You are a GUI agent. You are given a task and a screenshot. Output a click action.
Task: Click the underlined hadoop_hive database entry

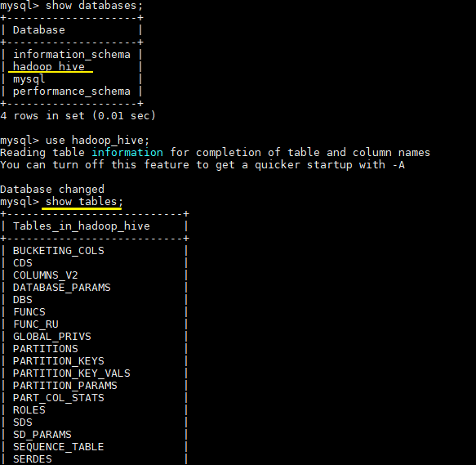click(49, 66)
